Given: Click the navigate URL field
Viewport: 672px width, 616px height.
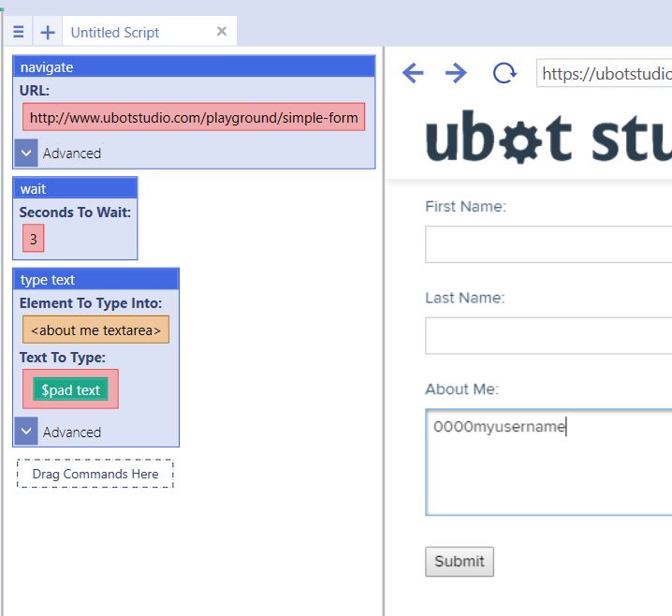Looking at the screenshot, I should tap(194, 117).
